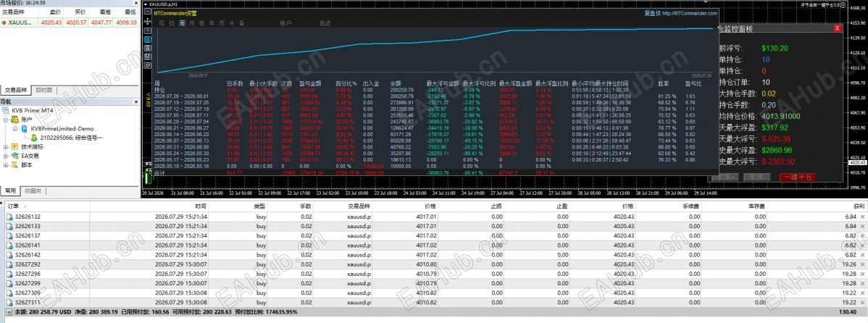Switch to the 月 (monthly) period toggle
This screenshot has height=323, width=868.
click(191, 23)
